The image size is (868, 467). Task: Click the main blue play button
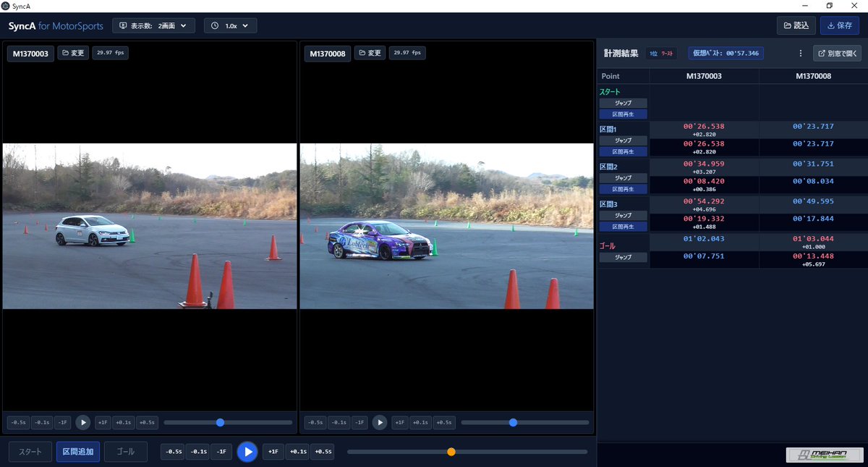pyautogui.click(x=247, y=452)
